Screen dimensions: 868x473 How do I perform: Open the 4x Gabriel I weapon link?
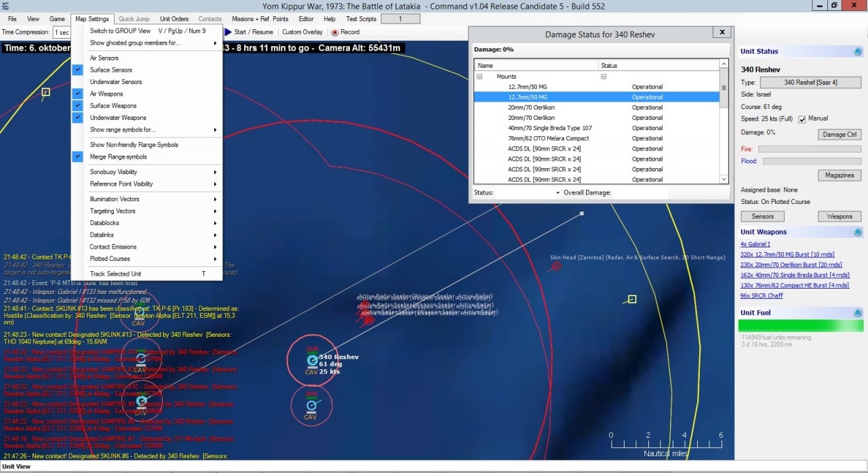(x=755, y=244)
